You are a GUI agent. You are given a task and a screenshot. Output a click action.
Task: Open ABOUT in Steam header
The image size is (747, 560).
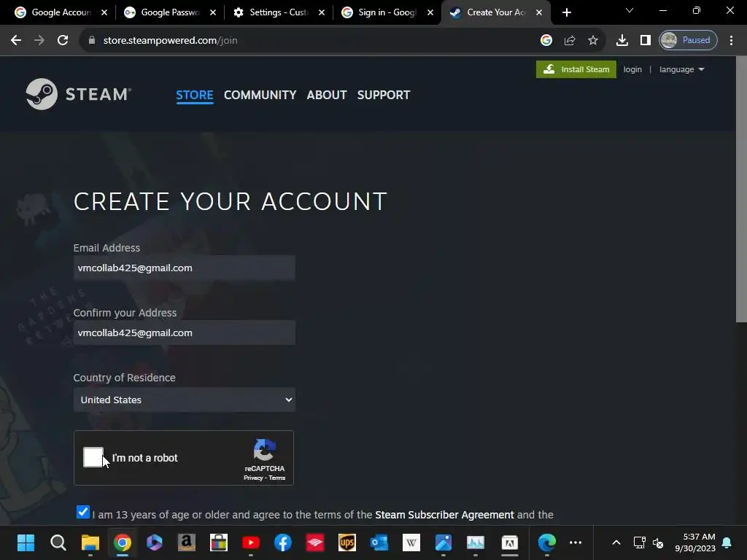coord(327,96)
